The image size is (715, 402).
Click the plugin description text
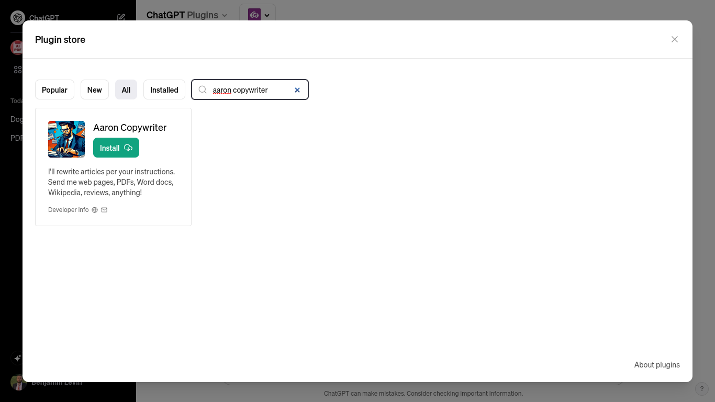pos(111,182)
